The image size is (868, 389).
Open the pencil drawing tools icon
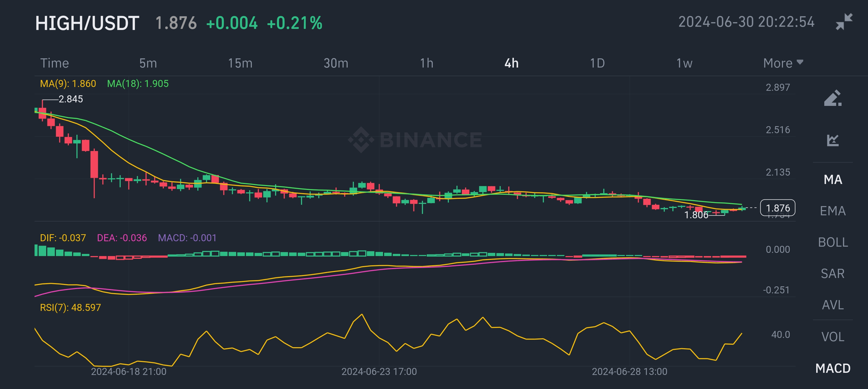point(833,98)
